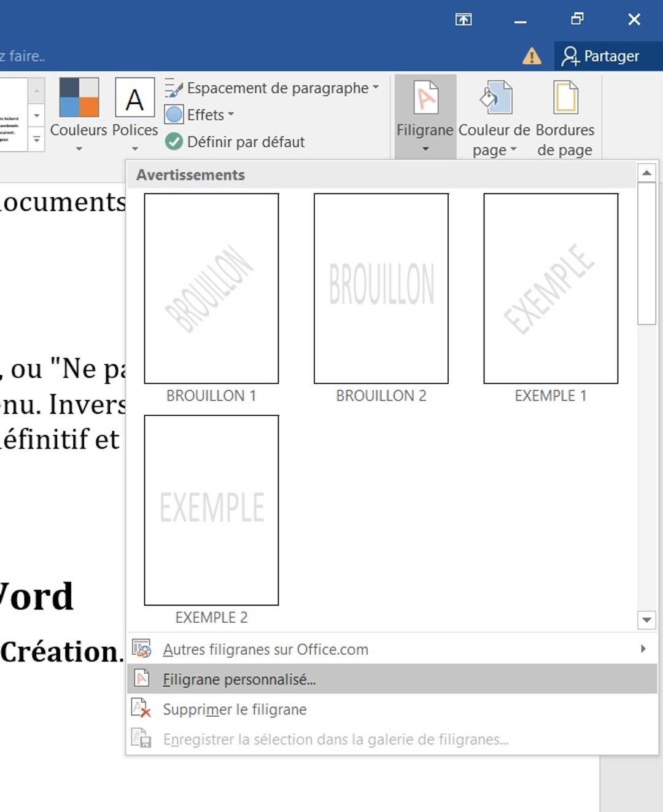Expand Autres filigranes sur Office.com submenu arrow

(x=643, y=649)
